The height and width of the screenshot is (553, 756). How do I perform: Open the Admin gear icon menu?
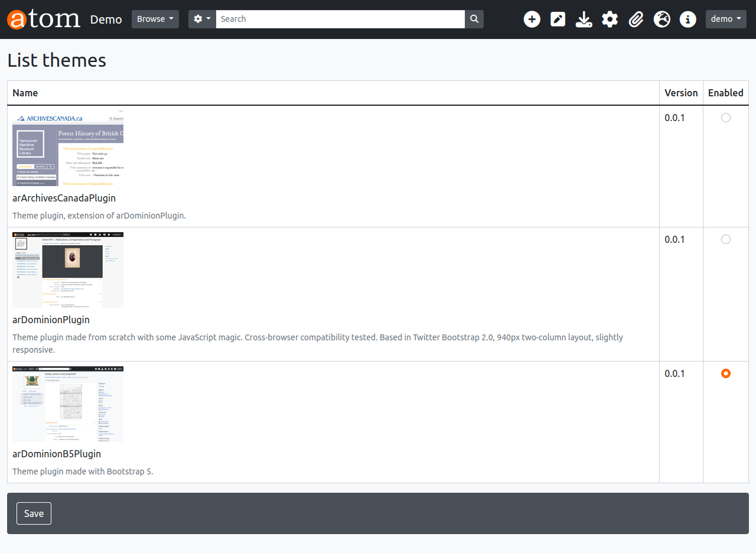click(610, 19)
